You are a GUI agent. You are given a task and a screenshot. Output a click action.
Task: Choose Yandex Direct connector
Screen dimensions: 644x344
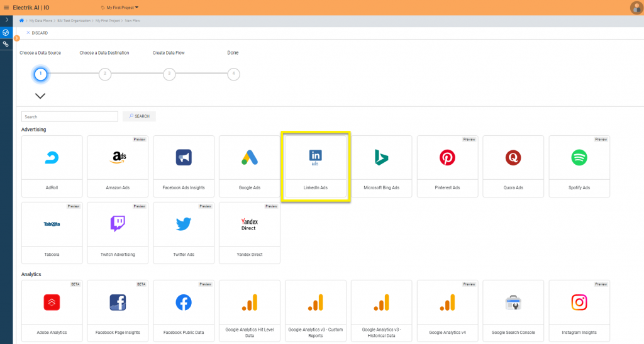tap(250, 233)
